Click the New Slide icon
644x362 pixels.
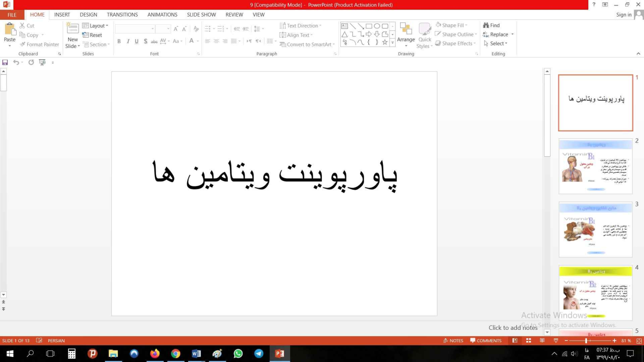pos(73,28)
